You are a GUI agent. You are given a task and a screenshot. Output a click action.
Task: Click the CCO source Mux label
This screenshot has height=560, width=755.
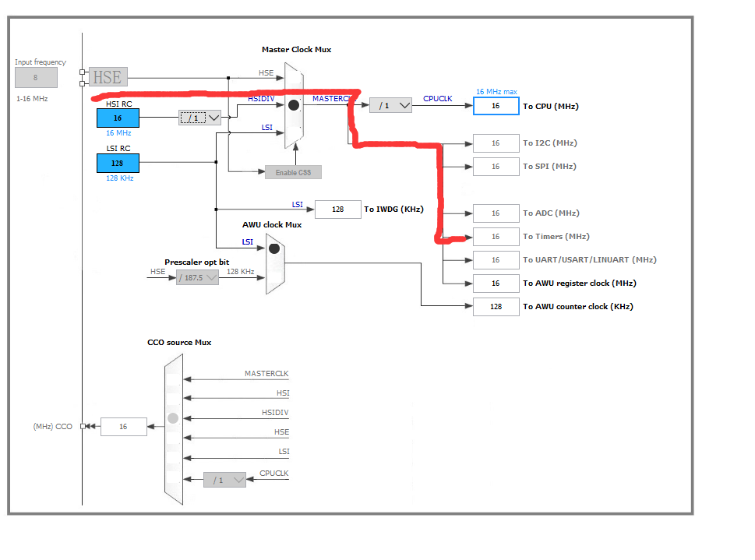point(179,343)
